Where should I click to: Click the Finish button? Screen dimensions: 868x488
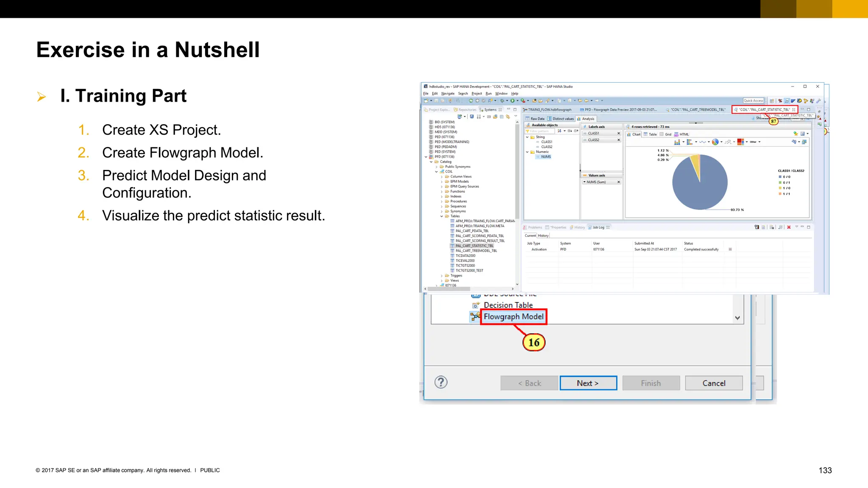click(651, 383)
